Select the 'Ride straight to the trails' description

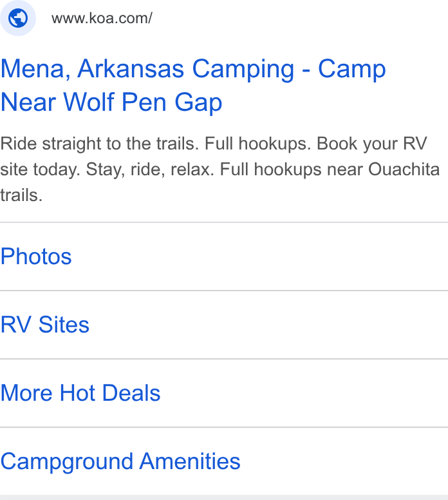(x=99, y=144)
